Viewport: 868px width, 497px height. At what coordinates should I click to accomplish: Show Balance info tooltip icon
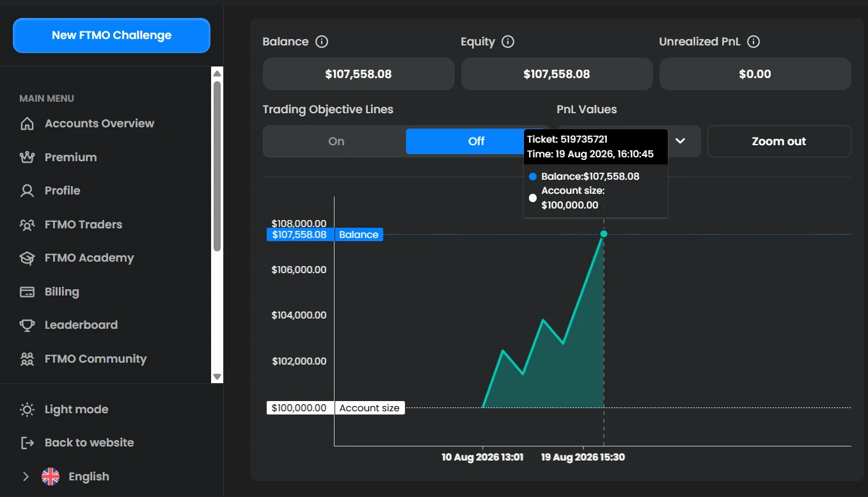(x=322, y=42)
